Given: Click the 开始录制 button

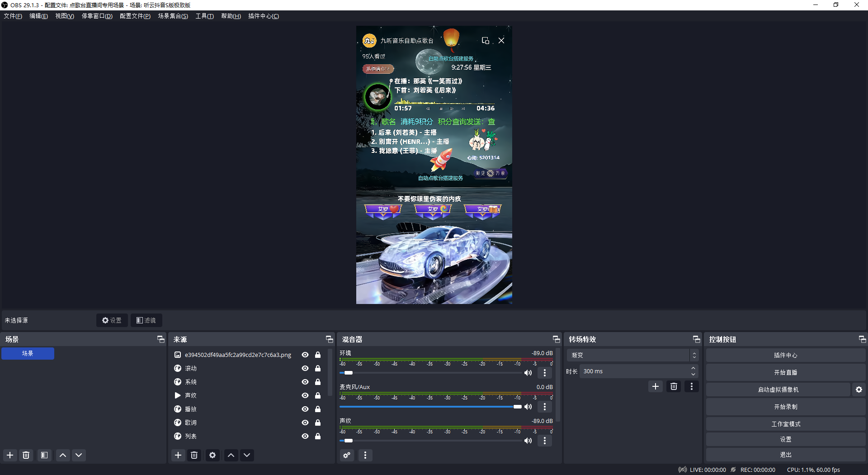Looking at the screenshot, I should coord(785,407).
